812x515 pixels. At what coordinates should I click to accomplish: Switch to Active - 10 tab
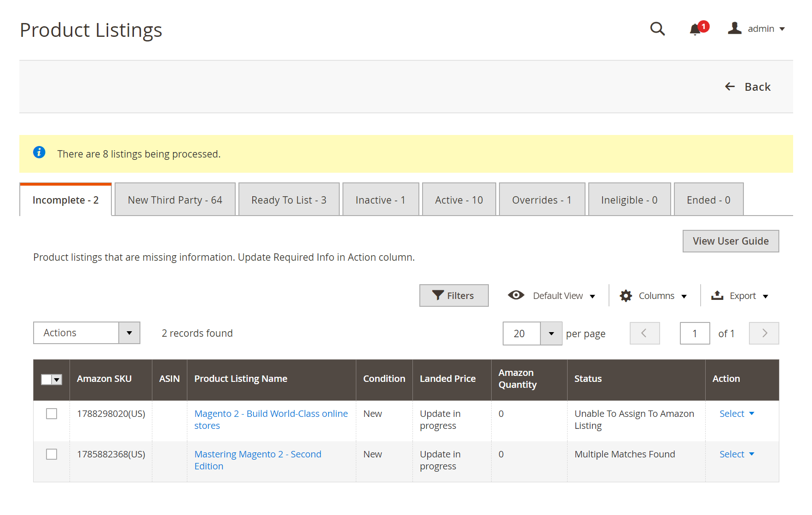(459, 200)
